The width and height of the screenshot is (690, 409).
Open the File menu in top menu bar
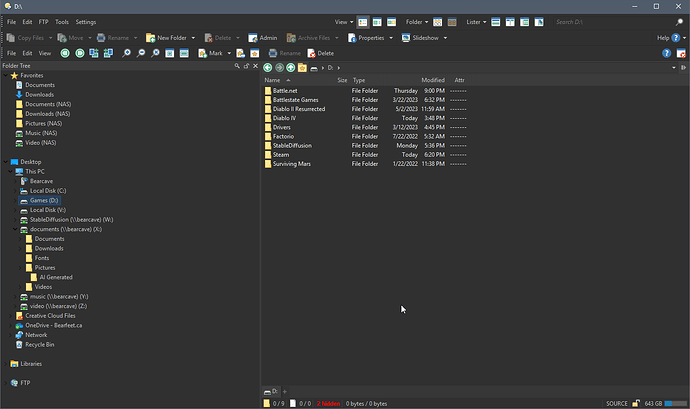tap(11, 22)
